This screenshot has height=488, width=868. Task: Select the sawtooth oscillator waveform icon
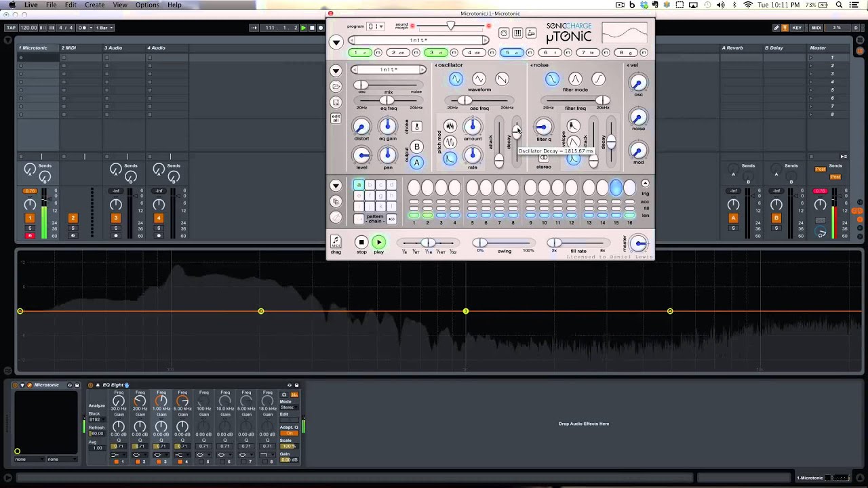click(x=502, y=79)
